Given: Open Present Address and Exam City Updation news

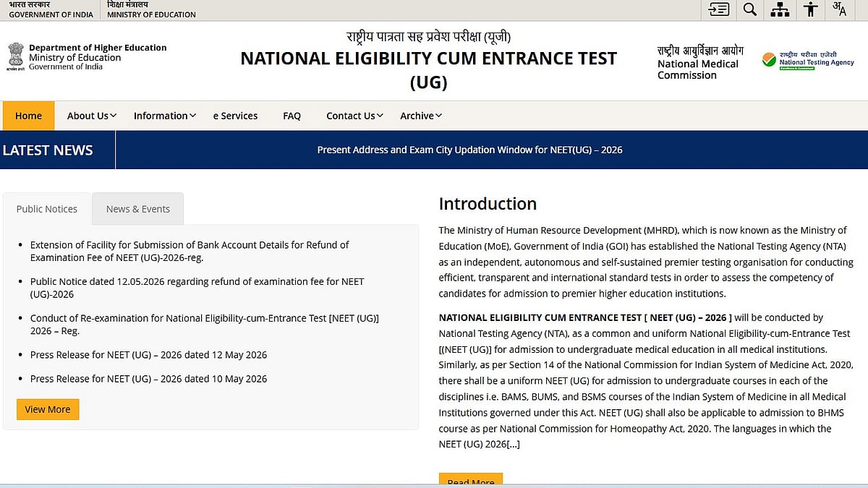Looking at the screenshot, I should 469,150.
